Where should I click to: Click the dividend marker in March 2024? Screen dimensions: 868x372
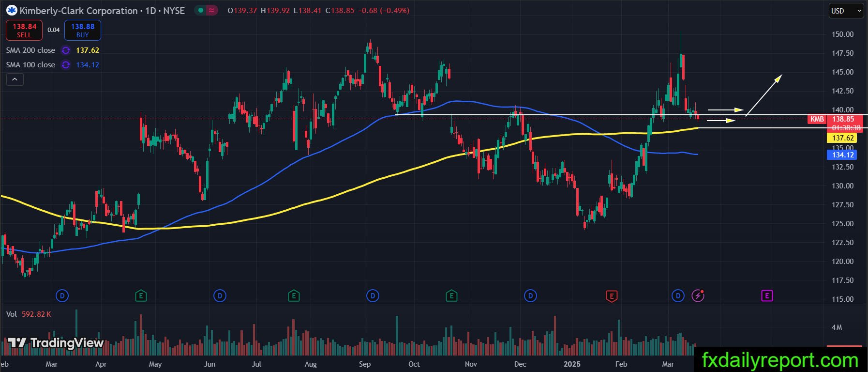(x=62, y=295)
